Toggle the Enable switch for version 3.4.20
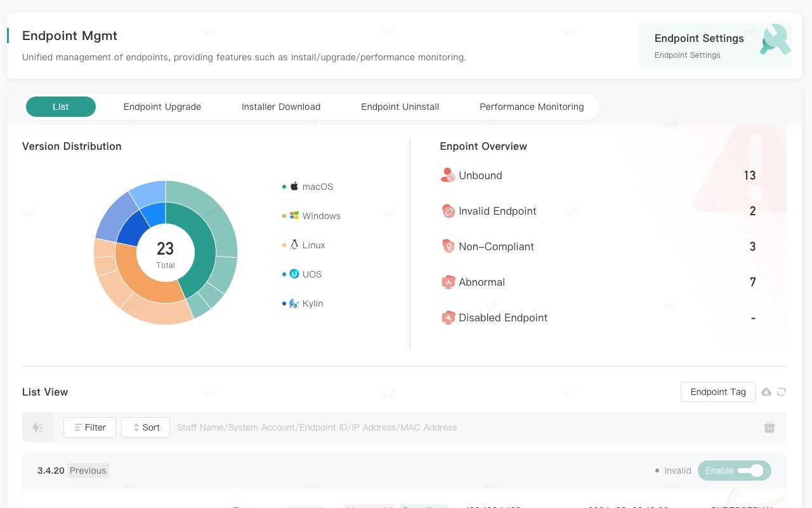This screenshot has height=508, width=812. pyautogui.click(x=735, y=471)
